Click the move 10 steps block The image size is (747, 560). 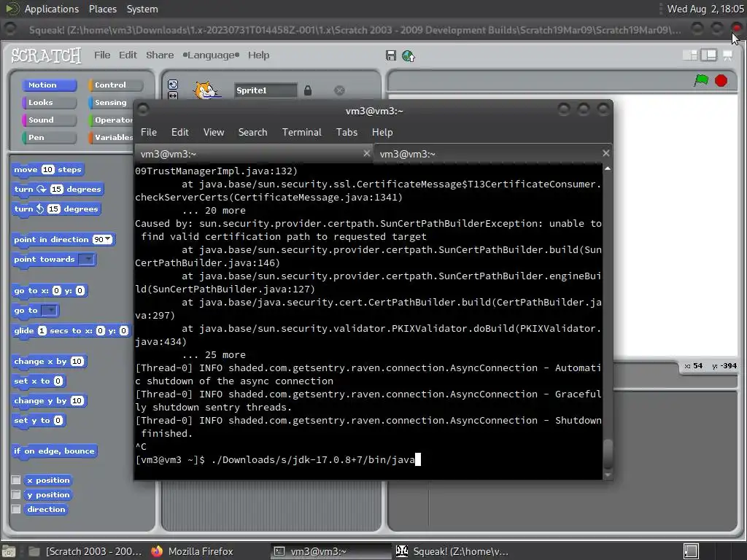point(47,170)
